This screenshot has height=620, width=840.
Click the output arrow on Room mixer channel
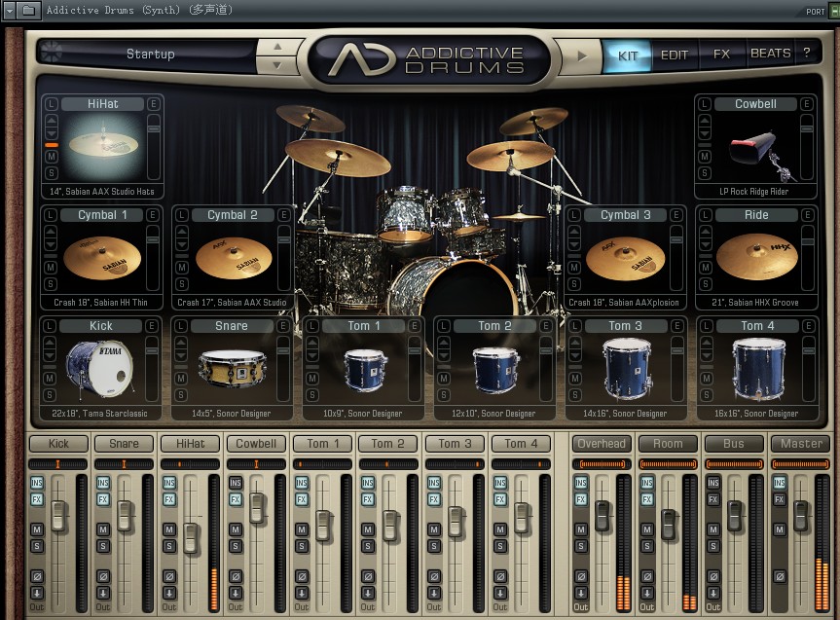647,593
